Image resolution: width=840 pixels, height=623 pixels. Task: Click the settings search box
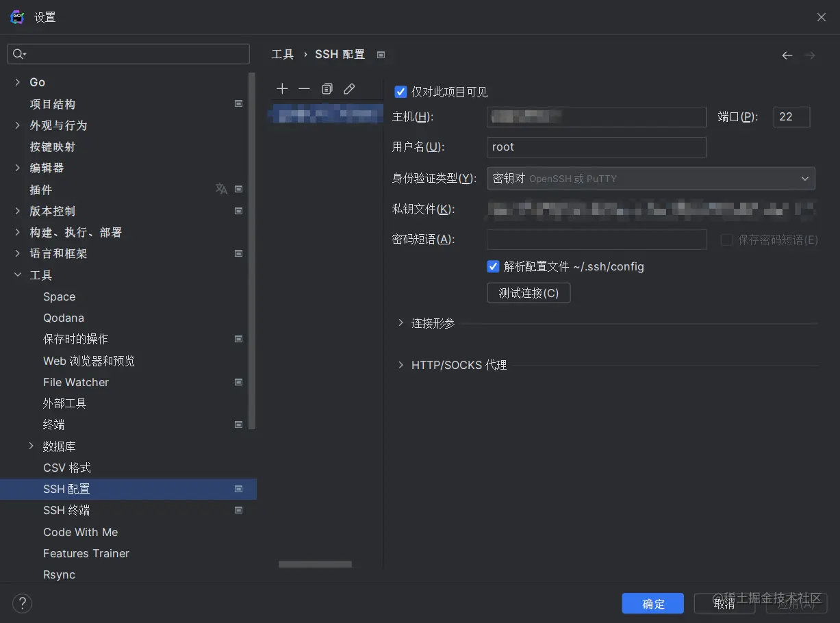tap(128, 54)
